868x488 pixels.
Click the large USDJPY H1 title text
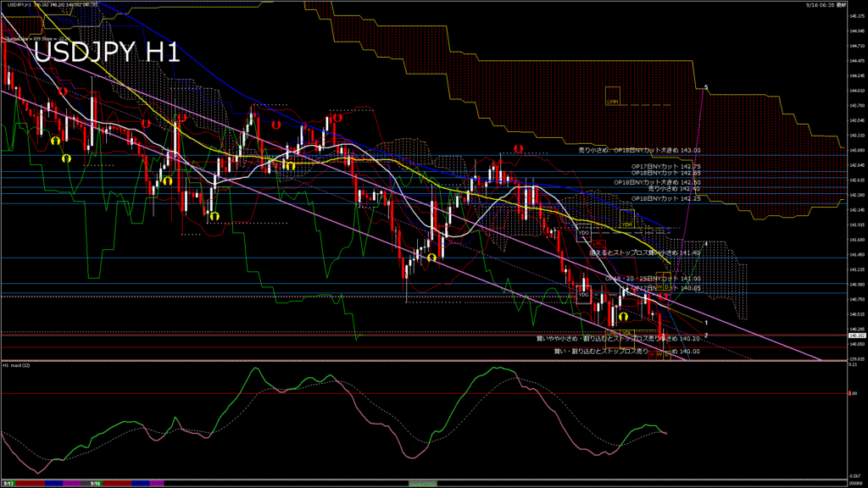106,53
